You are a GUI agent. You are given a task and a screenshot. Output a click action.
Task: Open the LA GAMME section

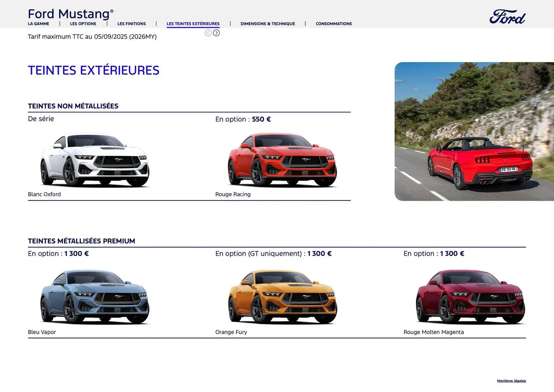pyautogui.click(x=38, y=24)
